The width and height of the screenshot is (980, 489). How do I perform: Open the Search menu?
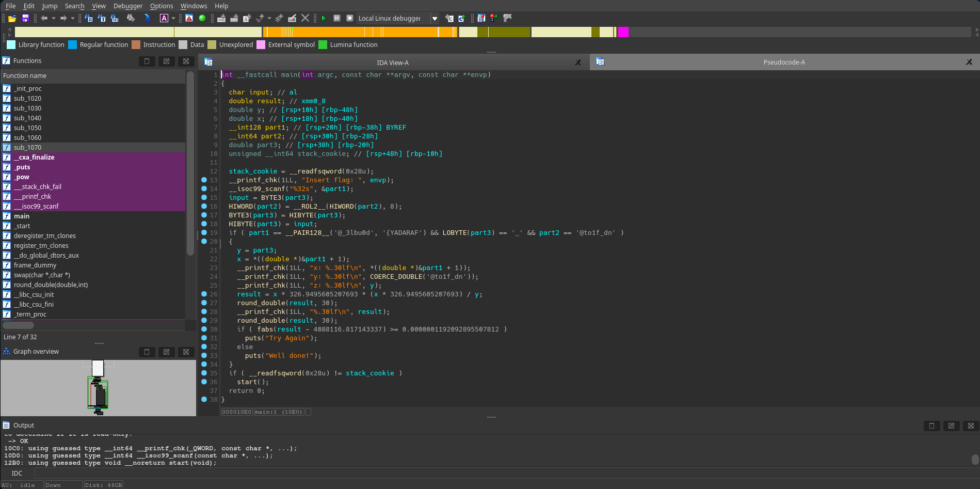pyautogui.click(x=74, y=6)
